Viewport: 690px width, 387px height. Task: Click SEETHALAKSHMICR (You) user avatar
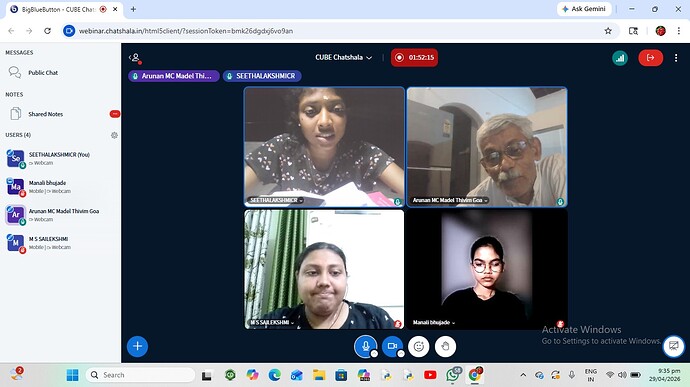tap(15, 158)
